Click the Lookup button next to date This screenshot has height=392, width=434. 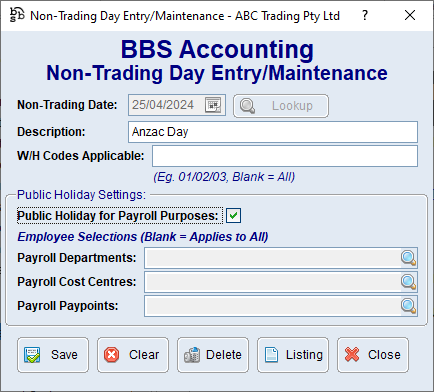[281, 106]
